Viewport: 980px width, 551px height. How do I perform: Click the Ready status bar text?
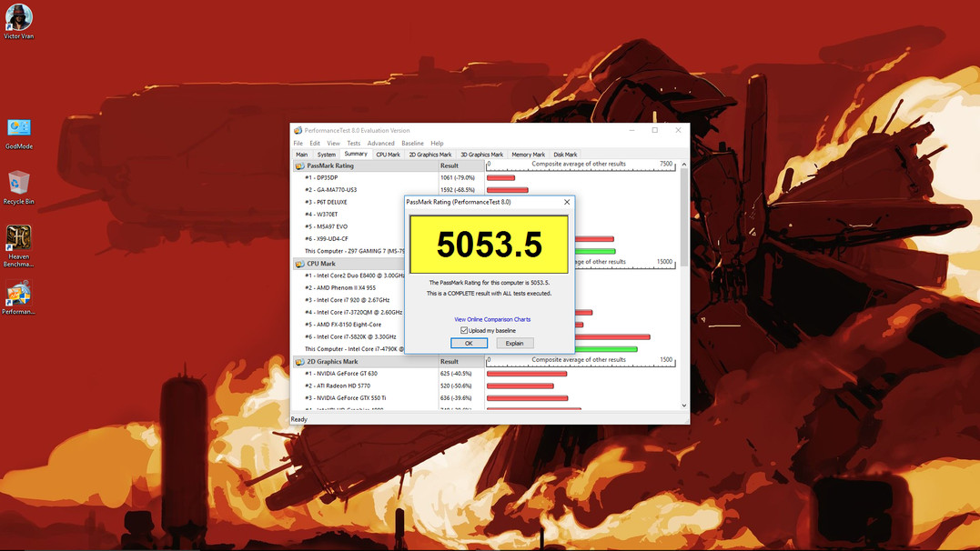click(299, 419)
